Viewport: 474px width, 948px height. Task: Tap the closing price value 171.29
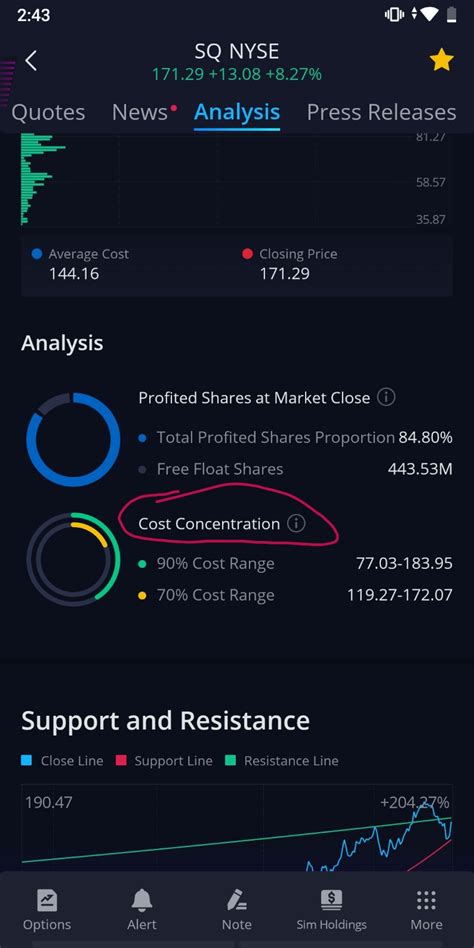tap(285, 274)
